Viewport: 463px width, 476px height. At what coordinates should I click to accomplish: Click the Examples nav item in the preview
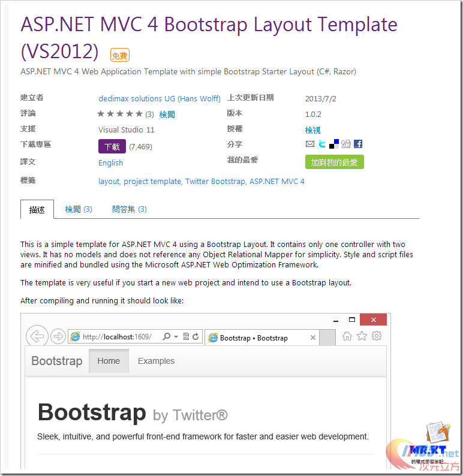click(156, 361)
